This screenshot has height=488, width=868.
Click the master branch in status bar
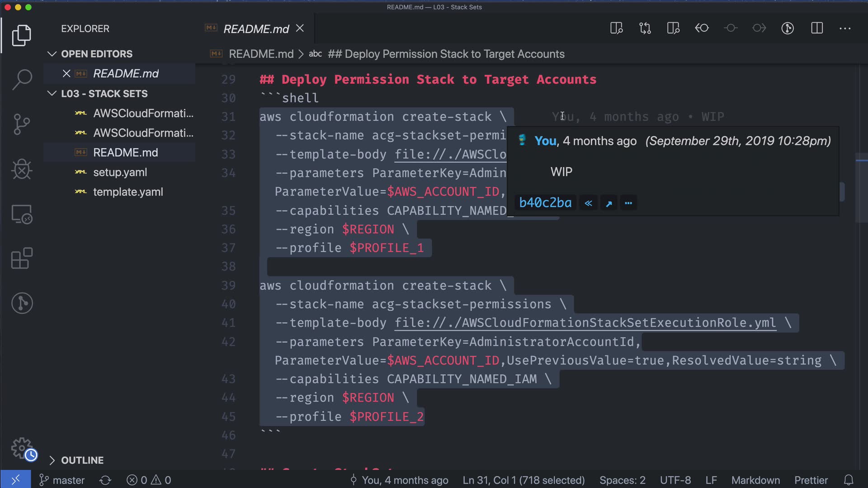tap(62, 480)
